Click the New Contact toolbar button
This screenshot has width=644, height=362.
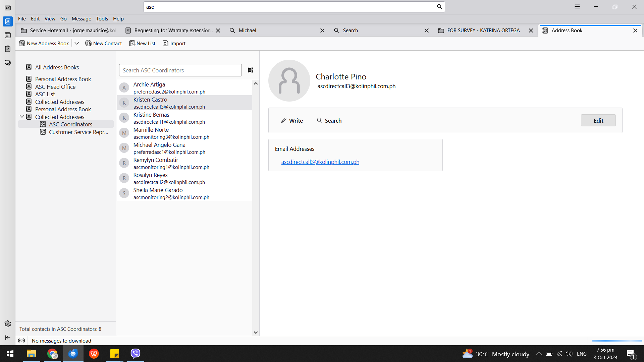[104, 43]
